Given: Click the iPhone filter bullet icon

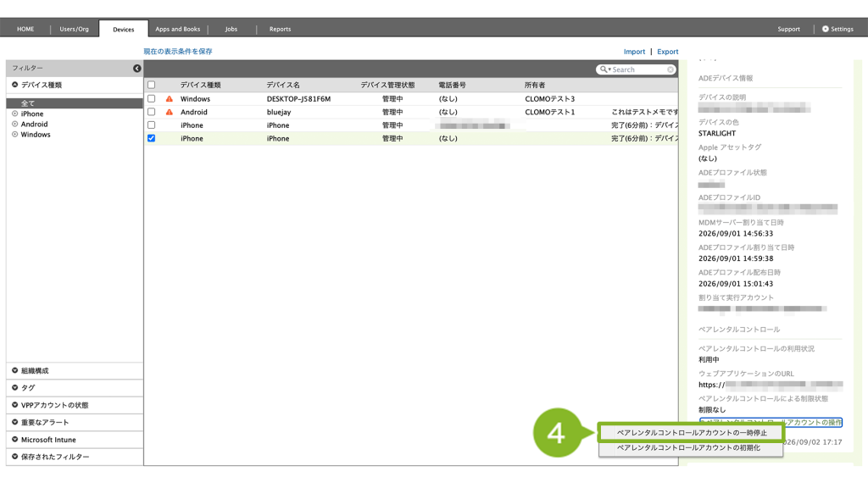Looking at the screenshot, I should [x=15, y=114].
